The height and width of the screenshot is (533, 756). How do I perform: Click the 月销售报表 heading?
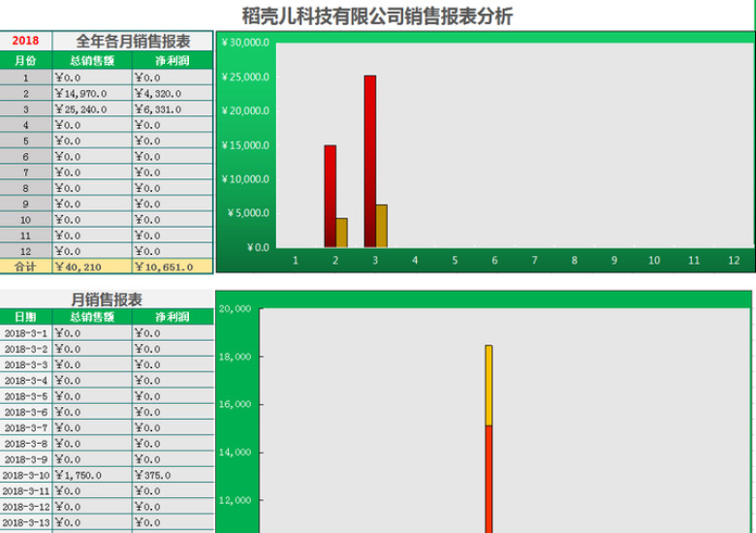(107, 299)
